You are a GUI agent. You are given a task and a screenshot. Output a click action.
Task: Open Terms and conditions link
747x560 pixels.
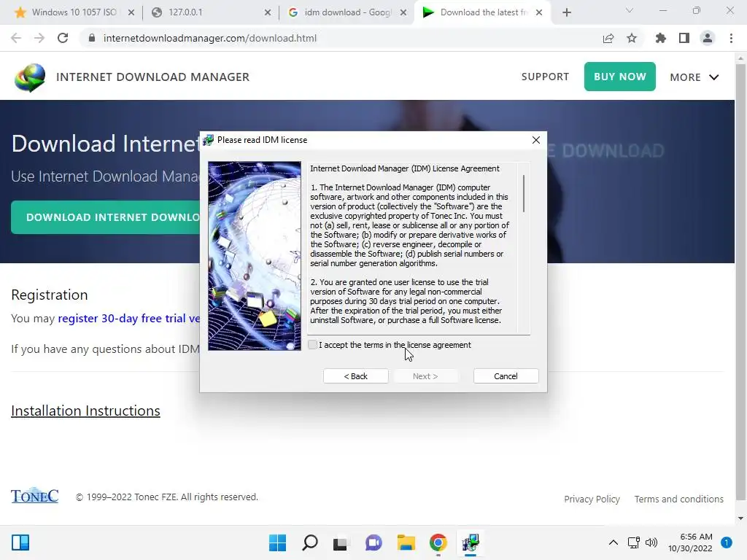tap(678, 499)
